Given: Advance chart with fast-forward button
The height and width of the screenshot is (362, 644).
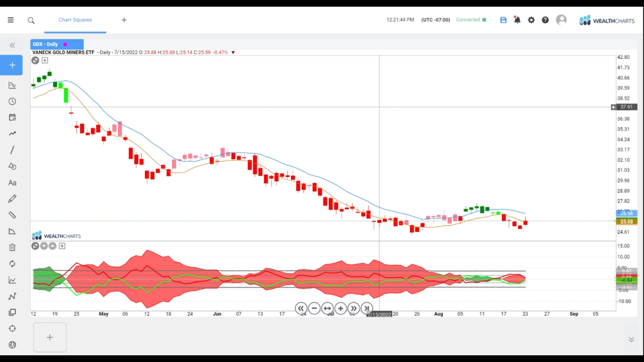Looking at the screenshot, I should click(x=354, y=308).
